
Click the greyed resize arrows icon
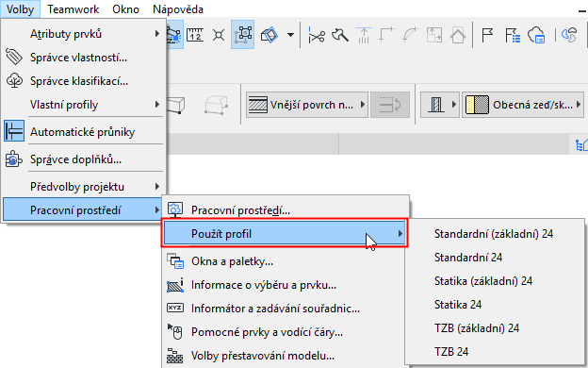pyautogui.click(x=434, y=35)
